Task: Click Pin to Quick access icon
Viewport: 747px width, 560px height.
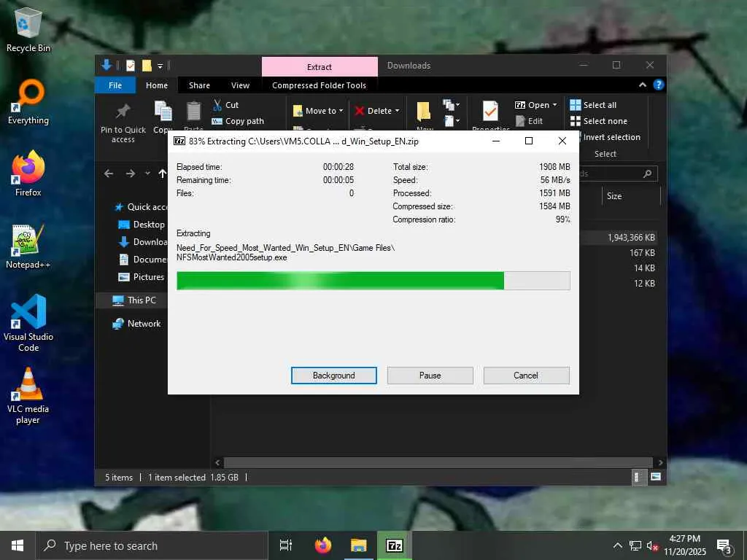Action: tap(123, 112)
